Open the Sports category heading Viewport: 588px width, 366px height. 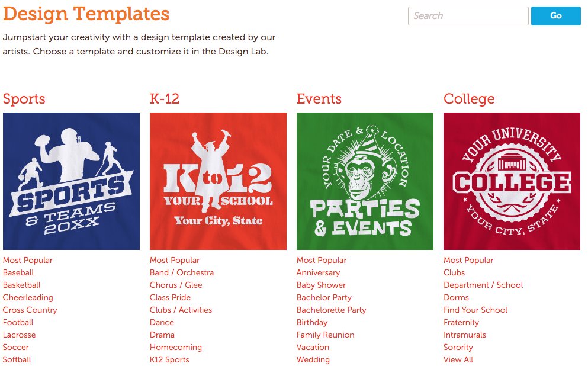[x=24, y=99]
